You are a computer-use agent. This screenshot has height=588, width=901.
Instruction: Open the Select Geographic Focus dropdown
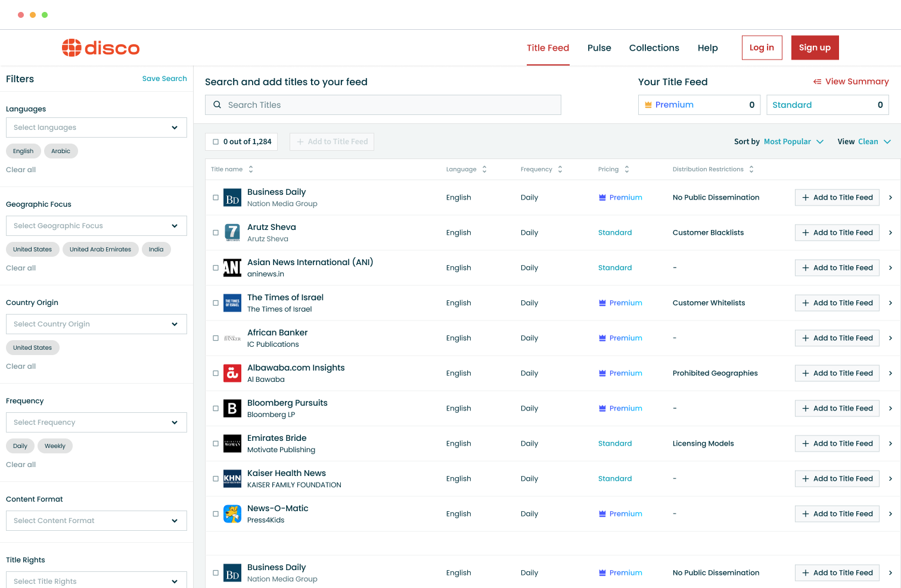[97, 226]
